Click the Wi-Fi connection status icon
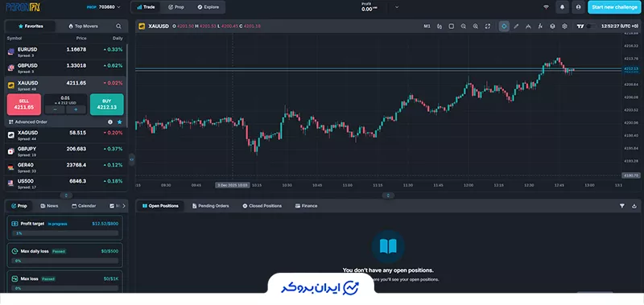This screenshot has height=305, width=644. click(546, 7)
